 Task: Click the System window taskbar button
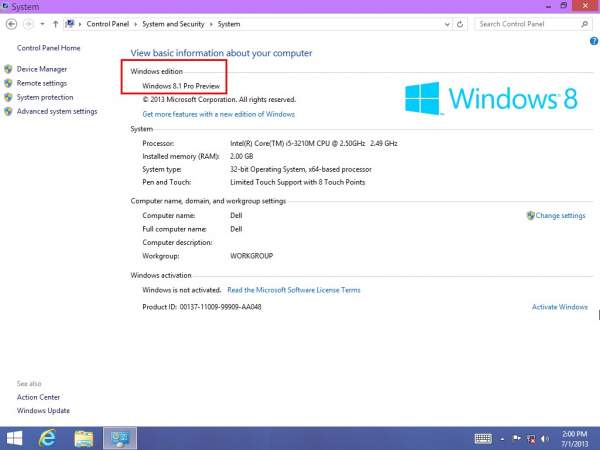120,439
